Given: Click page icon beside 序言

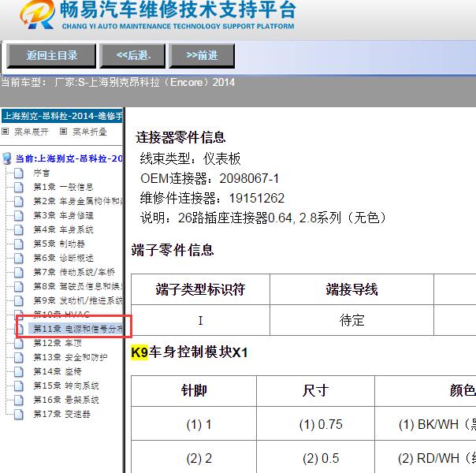Looking at the screenshot, I should point(19,173).
